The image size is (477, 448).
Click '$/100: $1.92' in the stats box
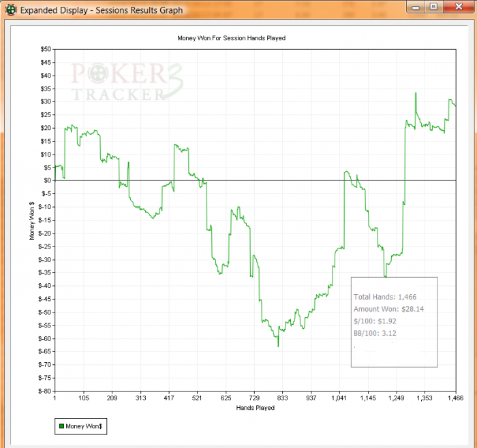pyautogui.click(x=375, y=321)
